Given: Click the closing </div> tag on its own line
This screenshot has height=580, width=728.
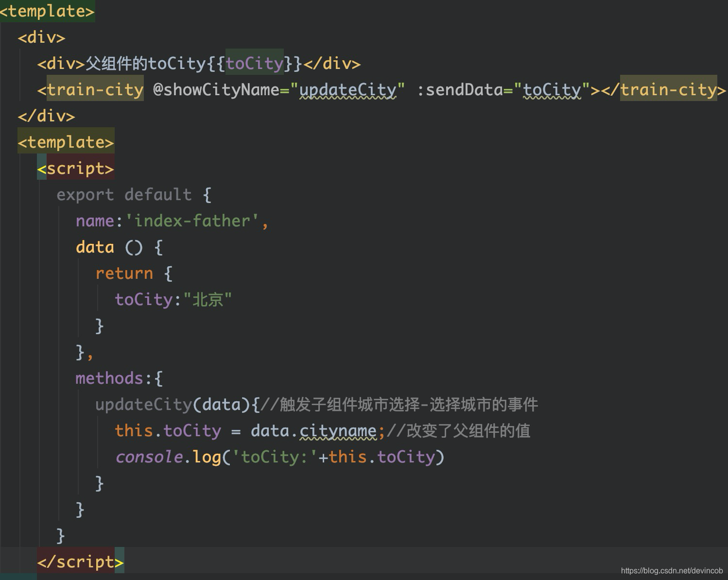Looking at the screenshot, I should 46,116.
